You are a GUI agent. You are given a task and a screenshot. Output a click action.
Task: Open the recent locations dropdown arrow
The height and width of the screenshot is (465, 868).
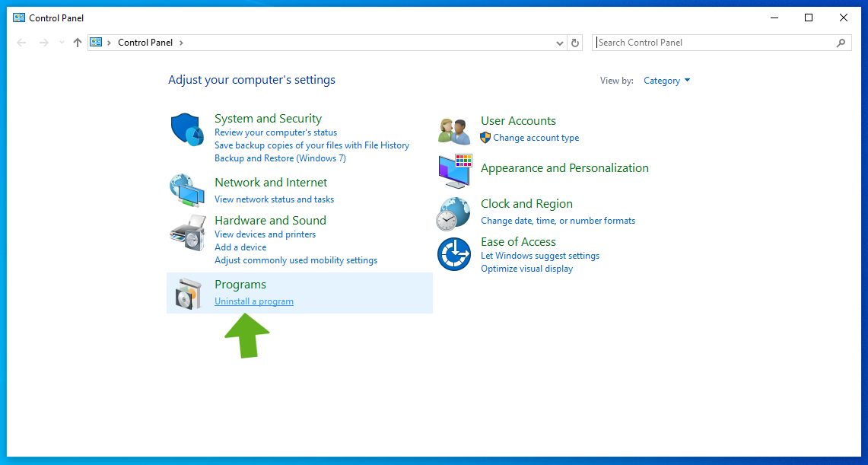(x=62, y=43)
